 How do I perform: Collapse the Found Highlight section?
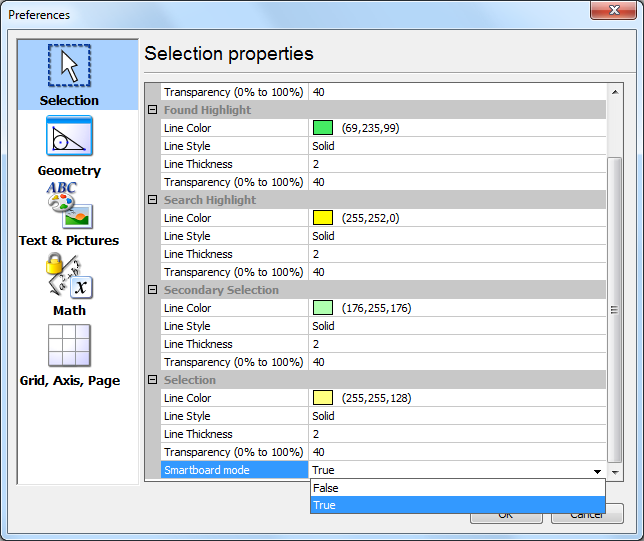pyautogui.click(x=153, y=110)
